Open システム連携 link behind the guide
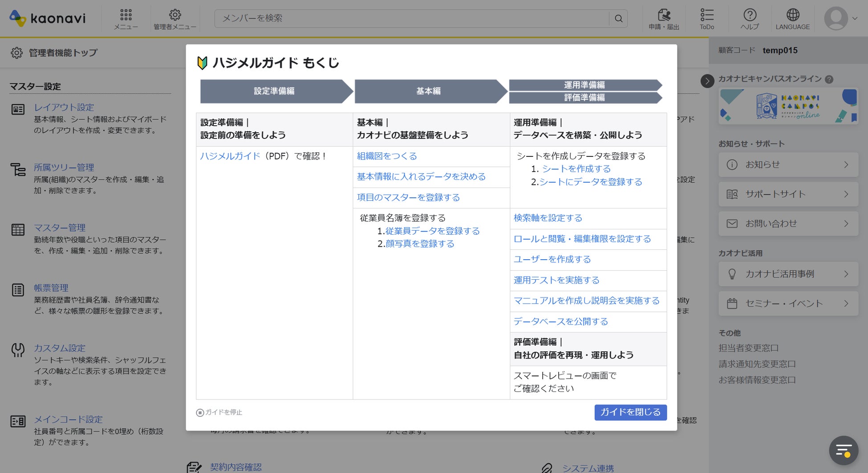 588,469
